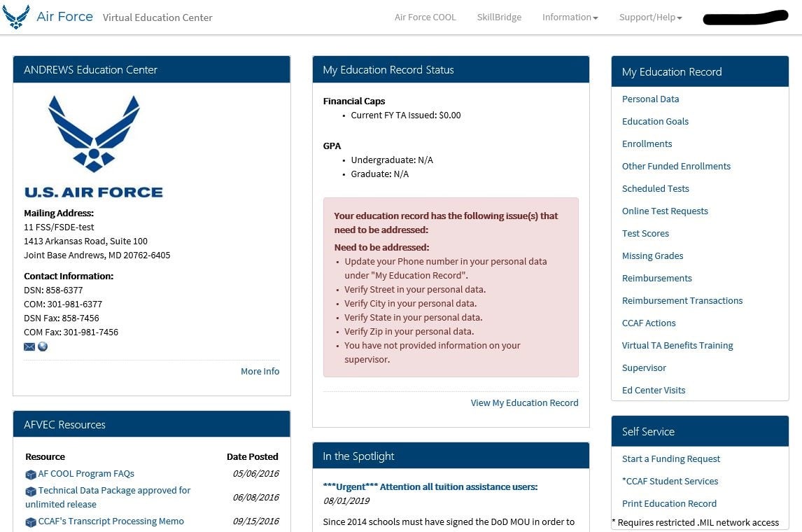This screenshot has width=802, height=532.
Task: Click the cube icon beside AF COOL Program FAQs
Action: coord(31,475)
